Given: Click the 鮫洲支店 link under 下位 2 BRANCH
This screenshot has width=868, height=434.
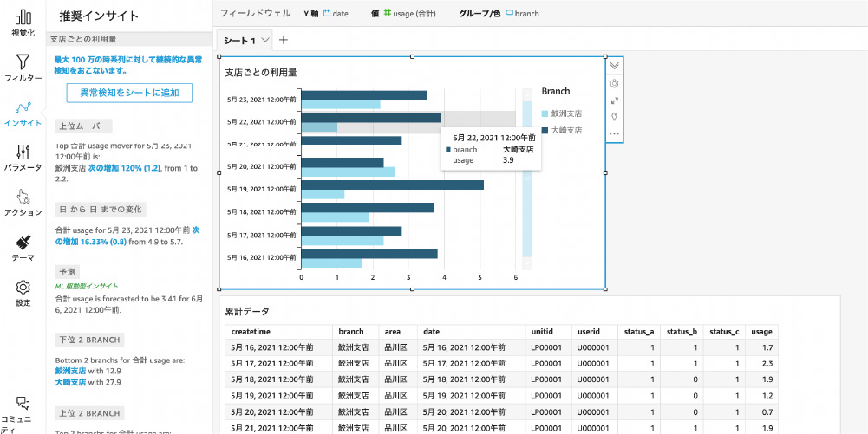Looking at the screenshot, I should (x=72, y=370).
